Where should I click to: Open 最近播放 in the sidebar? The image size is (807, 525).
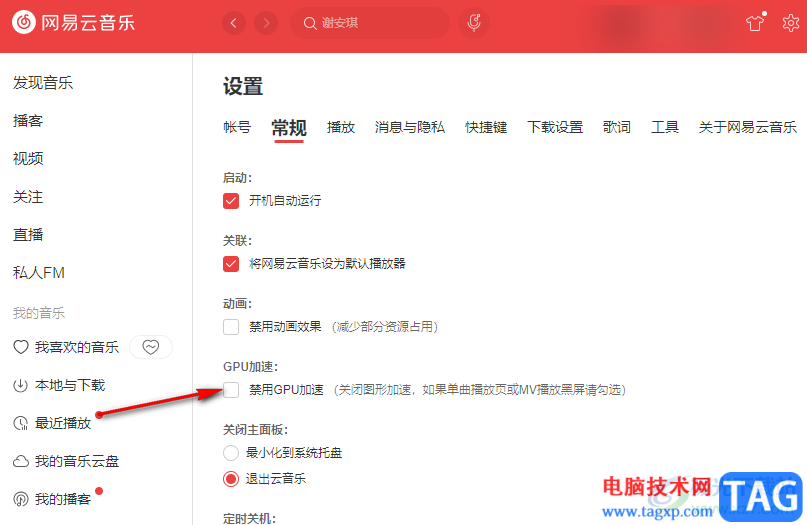click(63, 423)
